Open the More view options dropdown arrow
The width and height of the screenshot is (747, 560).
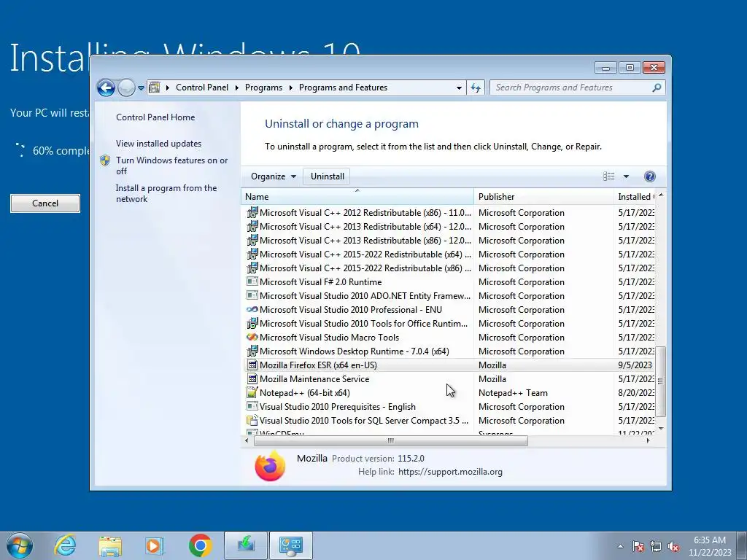626,176
